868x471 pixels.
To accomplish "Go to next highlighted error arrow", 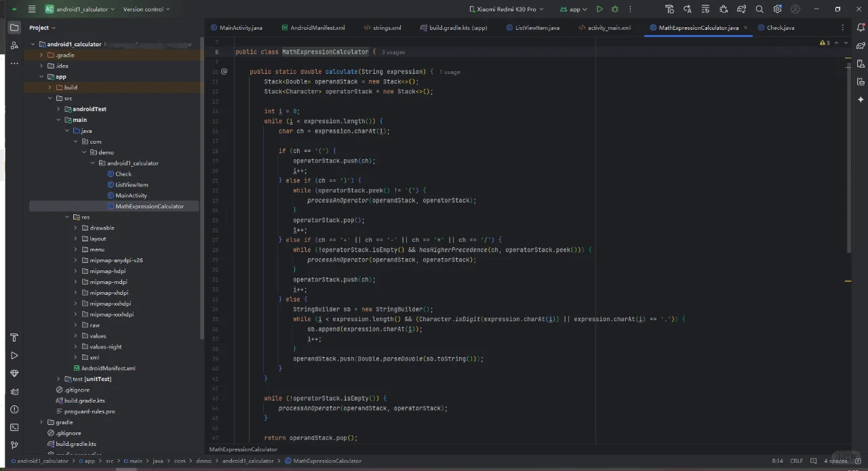I will (845, 43).
